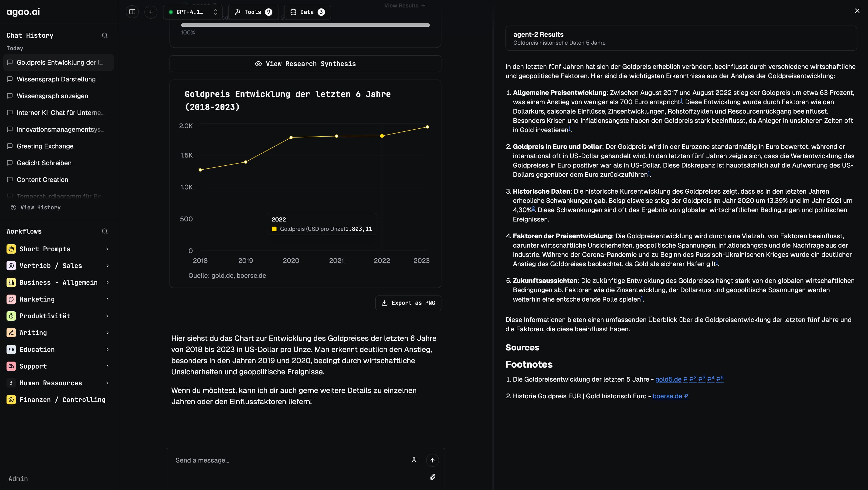Focus the Send a message input
Screen dimensions: 868x490
tap(286, 460)
